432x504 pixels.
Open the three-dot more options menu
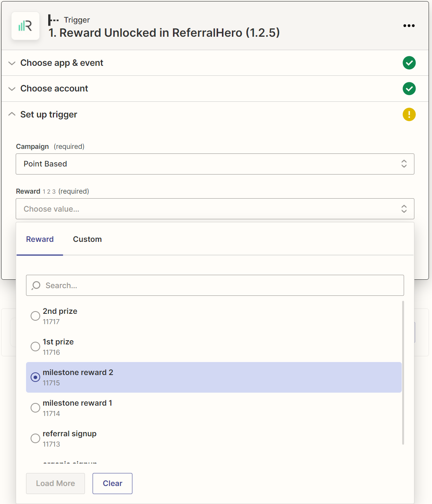coord(409,26)
